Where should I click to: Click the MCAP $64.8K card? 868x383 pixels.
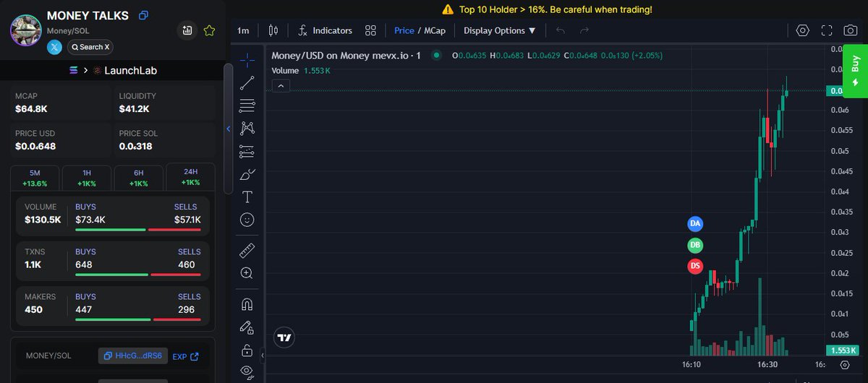(61, 103)
